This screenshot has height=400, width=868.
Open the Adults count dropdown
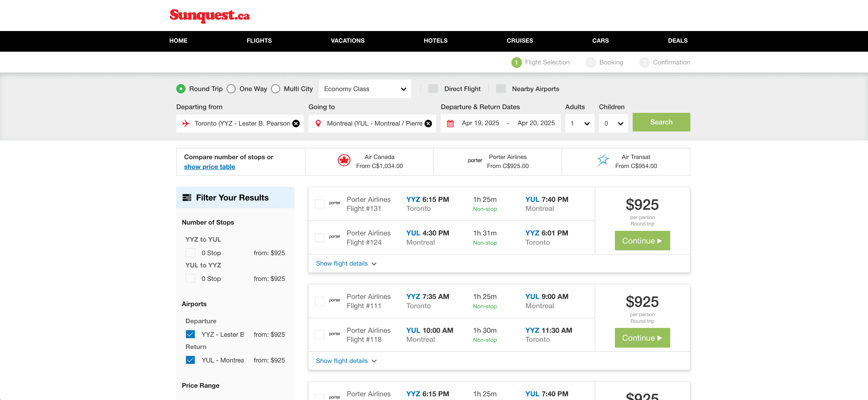point(580,124)
